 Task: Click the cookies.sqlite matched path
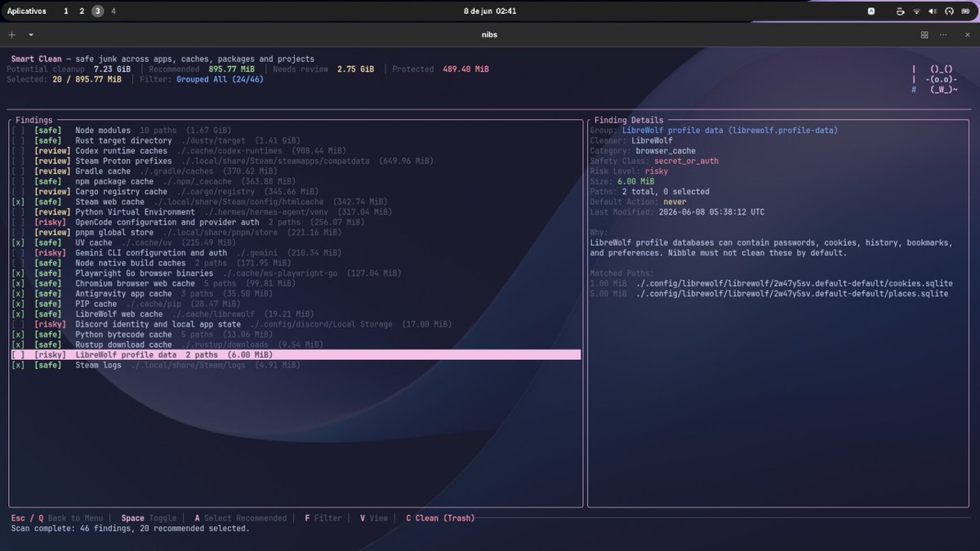point(795,283)
